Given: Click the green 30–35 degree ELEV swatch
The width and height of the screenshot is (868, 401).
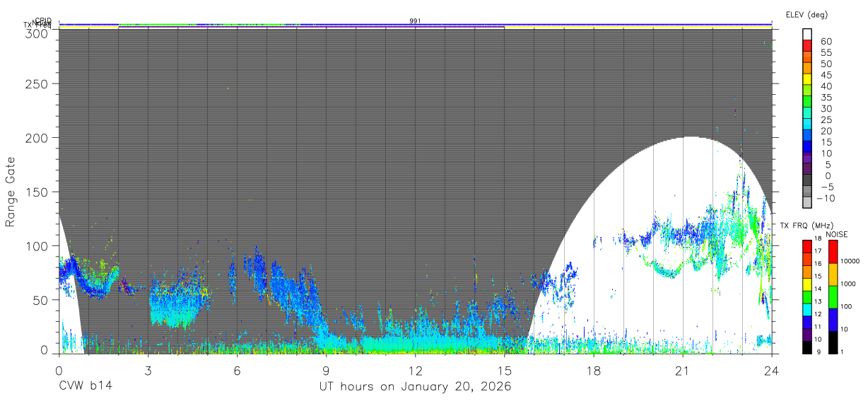Looking at the screenshot, I should tap(807, 102).
